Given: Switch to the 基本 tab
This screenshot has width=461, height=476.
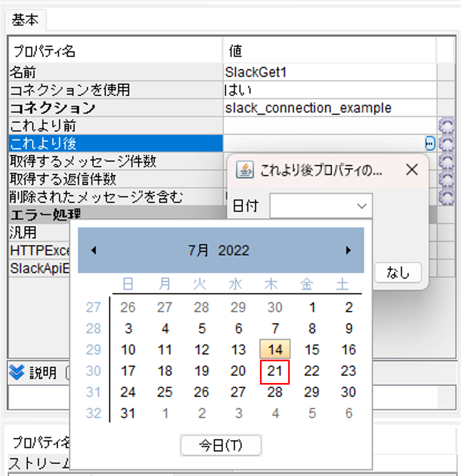Looking at the screenshot, I should pyautogui.click(x=25, y=20).
